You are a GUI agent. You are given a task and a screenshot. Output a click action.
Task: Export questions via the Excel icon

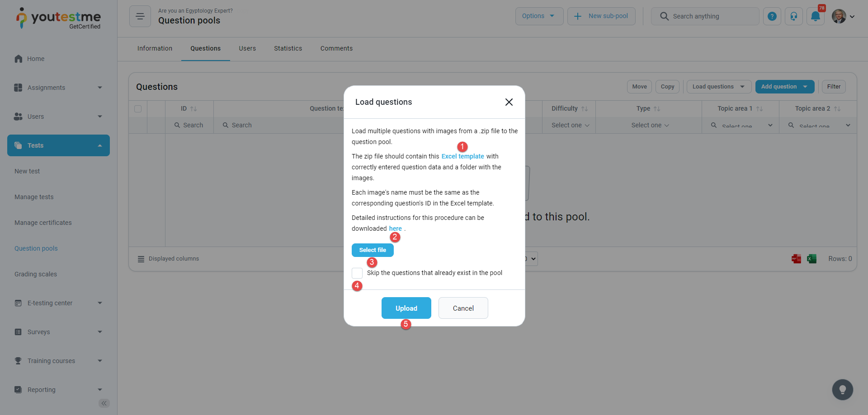[x=812, y=259]
